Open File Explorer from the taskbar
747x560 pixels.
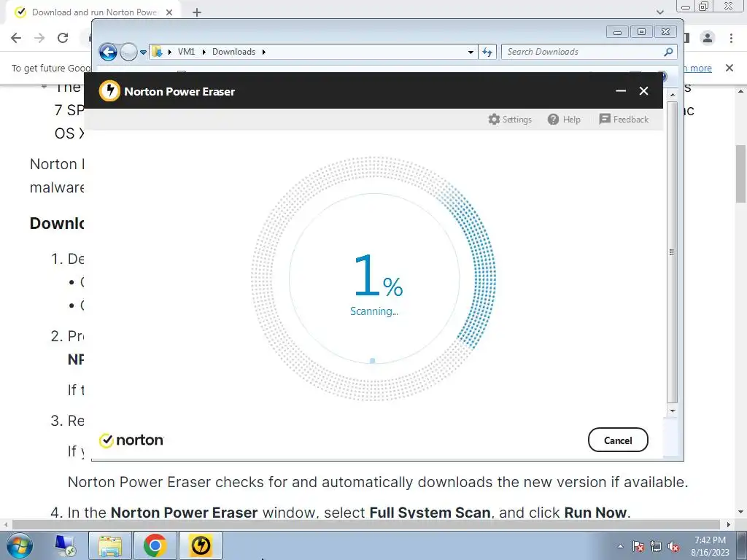109,545
